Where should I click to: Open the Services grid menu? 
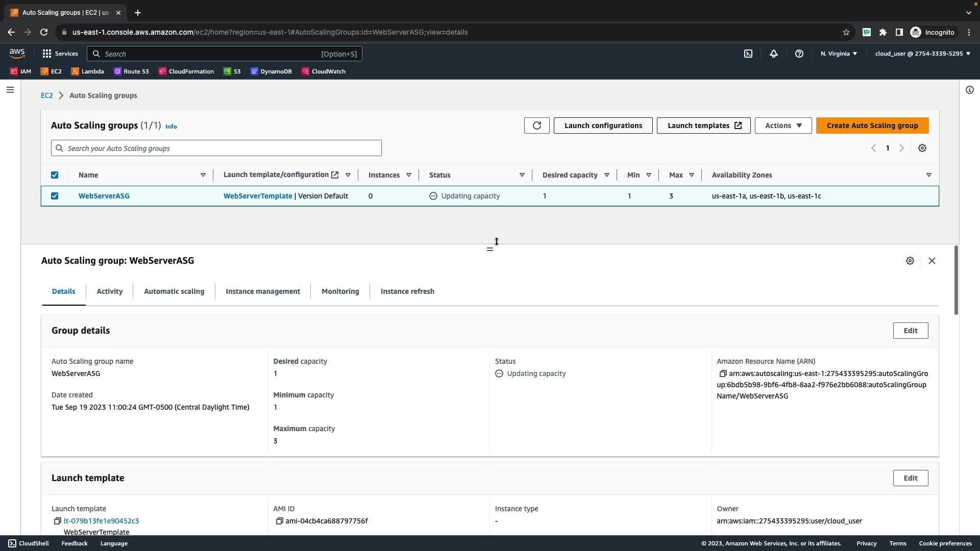tap(60, 54)
